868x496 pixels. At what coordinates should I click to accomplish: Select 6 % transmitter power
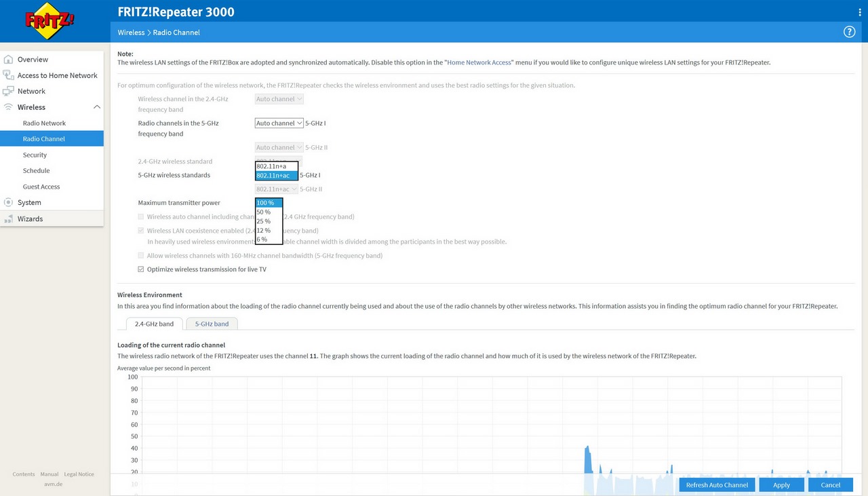coord(269,239)
